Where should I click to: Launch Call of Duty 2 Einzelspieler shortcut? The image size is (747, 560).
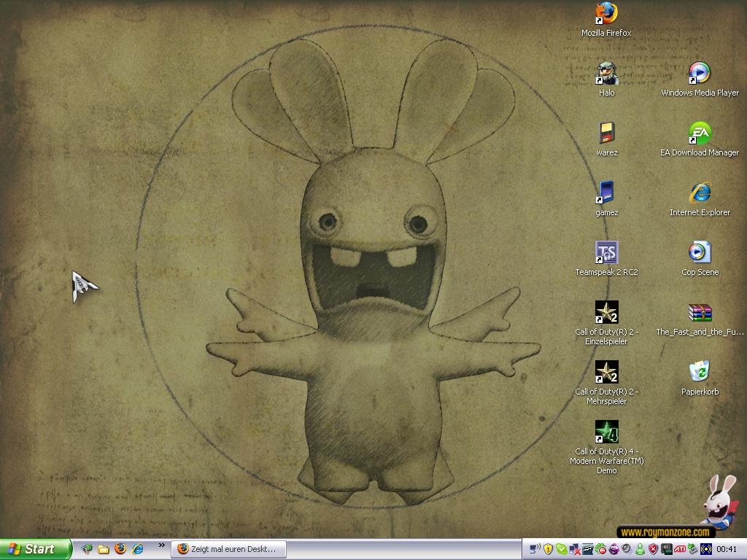606,323
